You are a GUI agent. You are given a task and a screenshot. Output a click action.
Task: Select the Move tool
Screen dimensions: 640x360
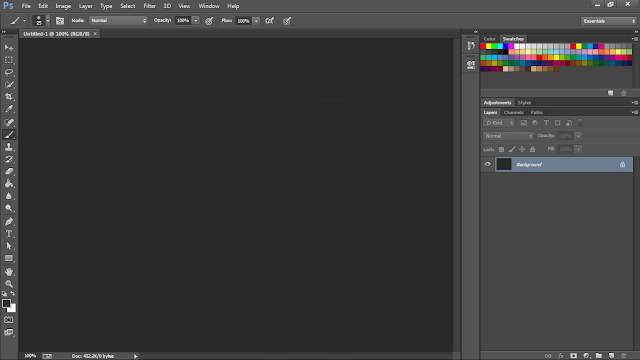9,48
